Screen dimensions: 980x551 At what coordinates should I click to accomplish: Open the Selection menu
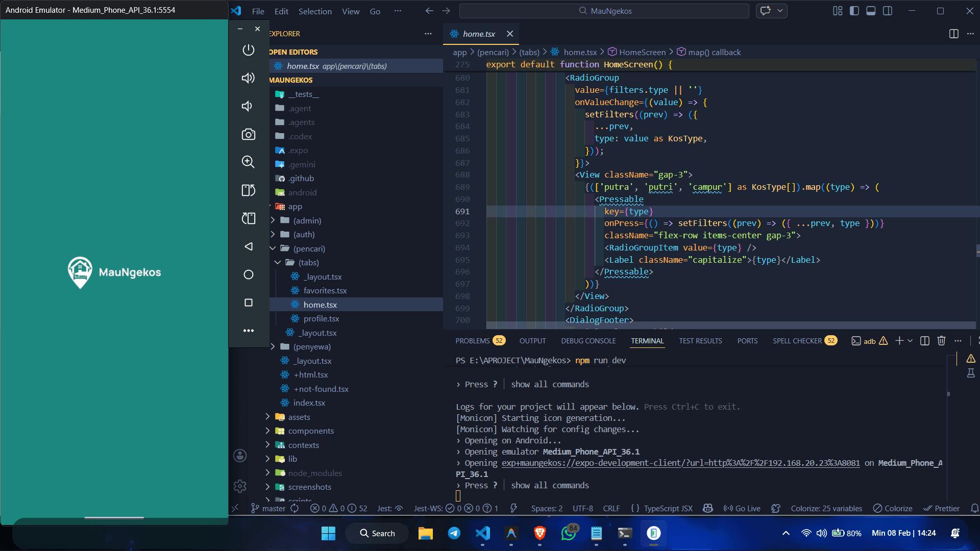click(x=315, y=11)
